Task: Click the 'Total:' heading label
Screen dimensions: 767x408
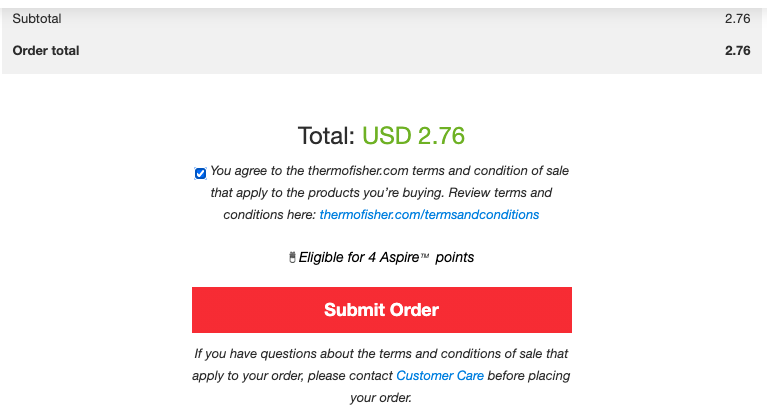Action: point(326,136)
